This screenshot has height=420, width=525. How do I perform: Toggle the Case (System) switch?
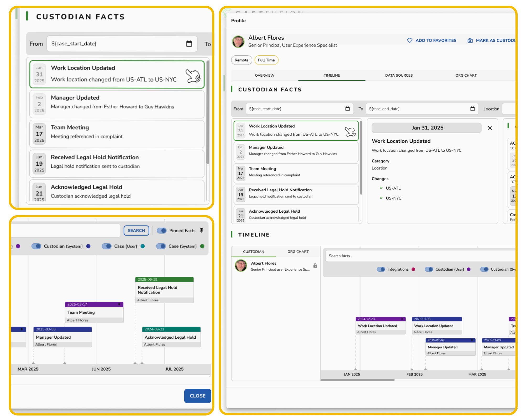click(161, 246)
